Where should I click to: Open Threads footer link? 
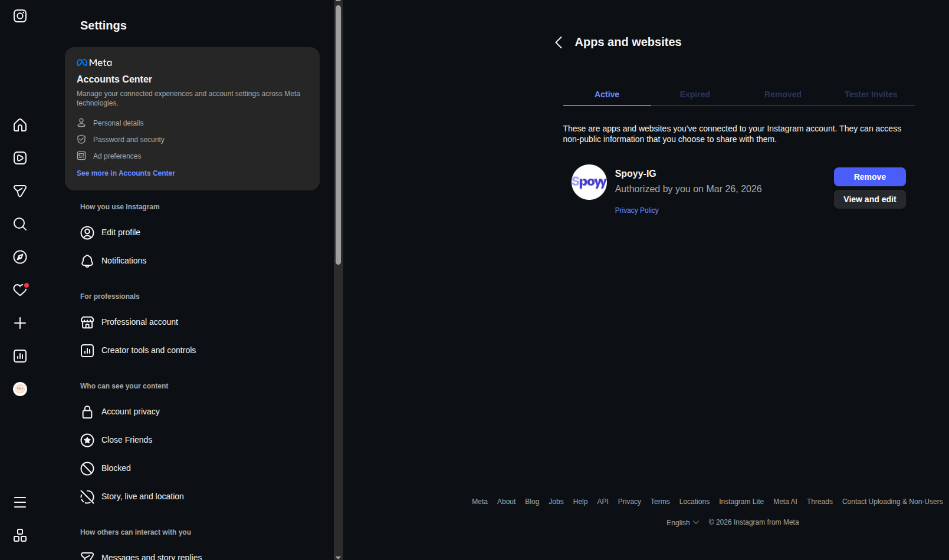tap(820, 502)
